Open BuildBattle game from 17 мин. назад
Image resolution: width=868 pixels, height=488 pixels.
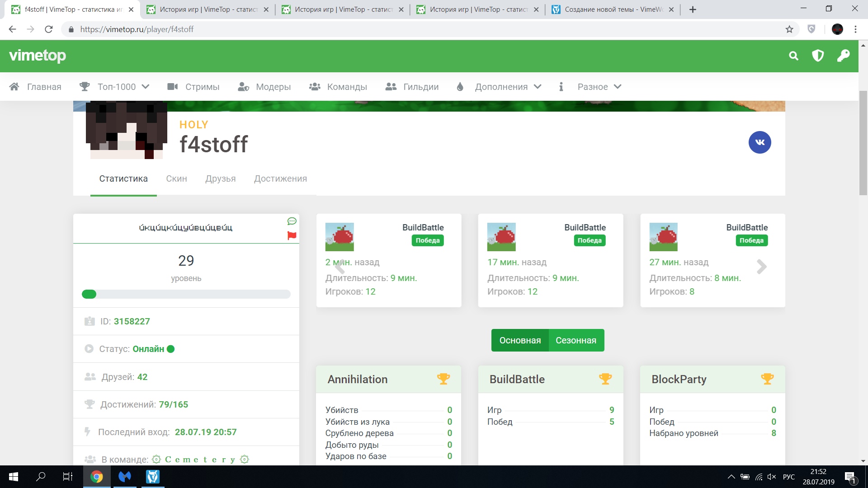[x=551, y=261]
